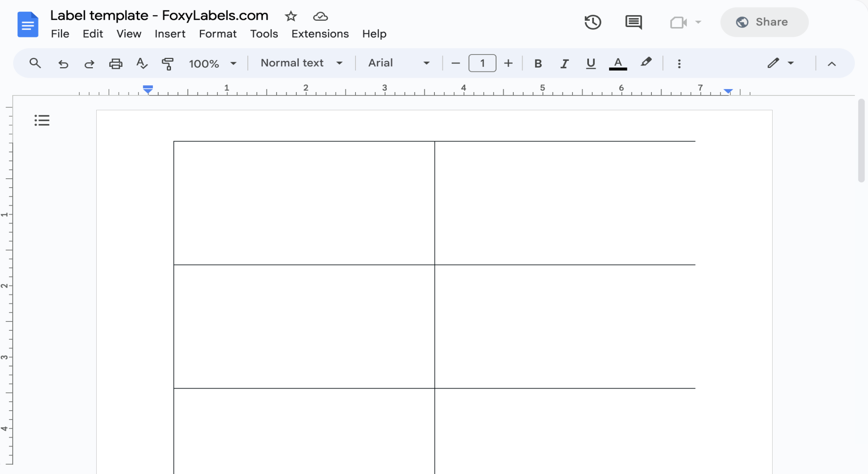
Task: Redo the last action
Action: click(89, 63)
